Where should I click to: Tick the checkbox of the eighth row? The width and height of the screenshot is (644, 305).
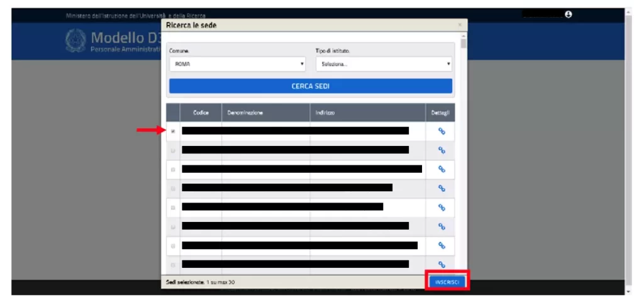tap(173, 264)
